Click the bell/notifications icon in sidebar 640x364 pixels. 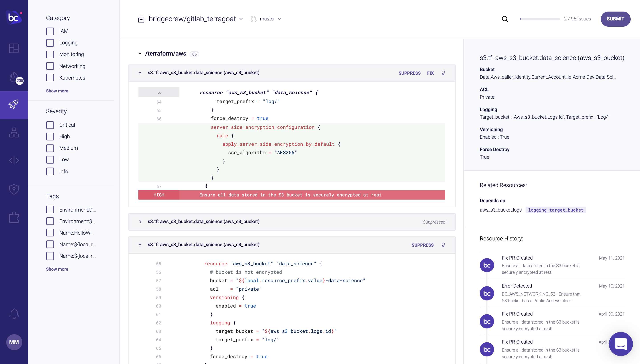click(x=14, y=314)
